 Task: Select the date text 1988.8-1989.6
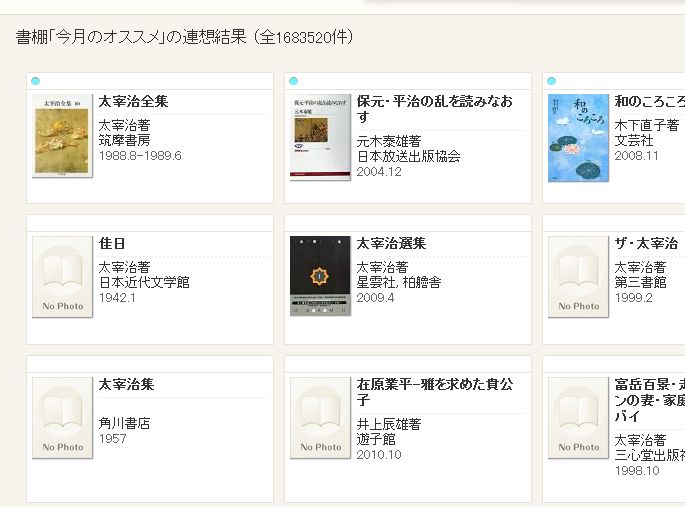[140, 156]
